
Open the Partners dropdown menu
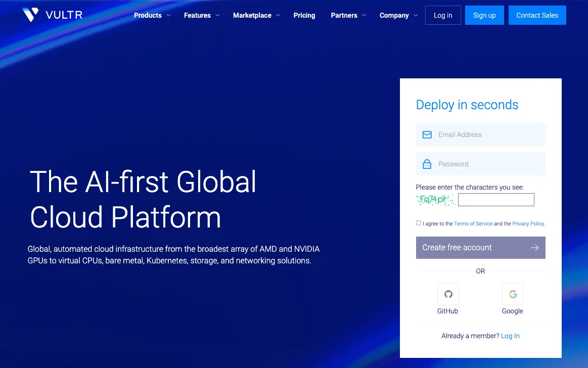pyautogui.click(x=348, y=15)
